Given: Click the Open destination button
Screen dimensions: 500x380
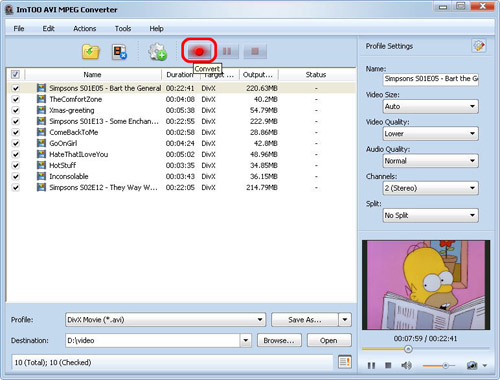Looking at the screenshot, I should click(x=329, y=340).
